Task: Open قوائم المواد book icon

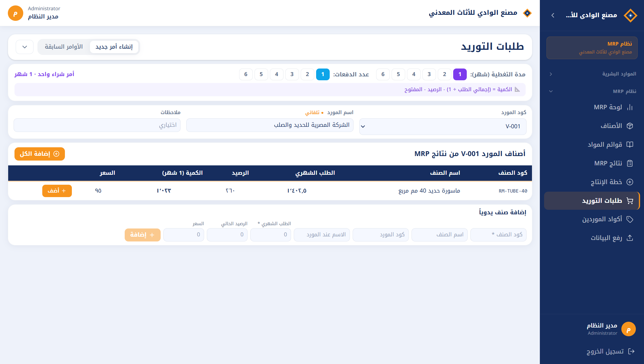Action: pos(630,145)
